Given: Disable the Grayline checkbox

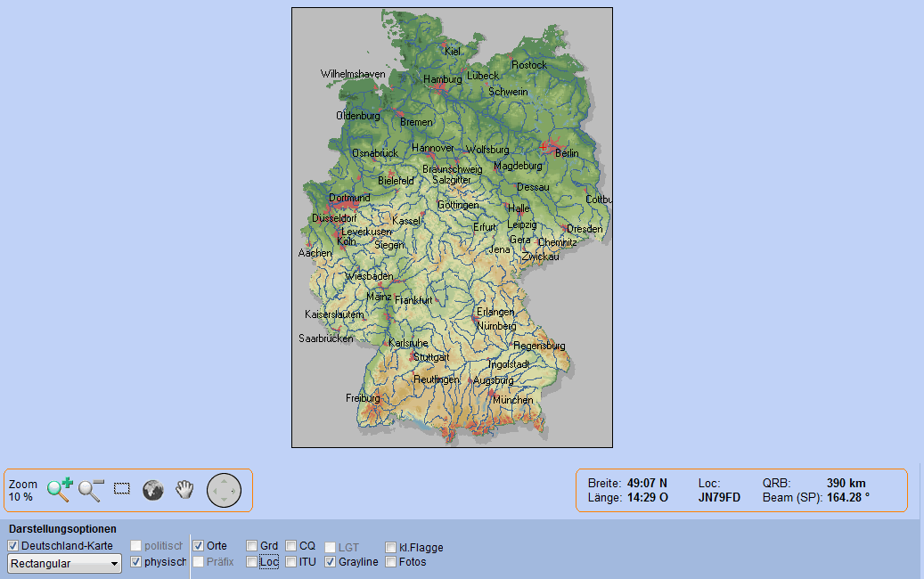Looking at the screenshot, I should (330, 562).
